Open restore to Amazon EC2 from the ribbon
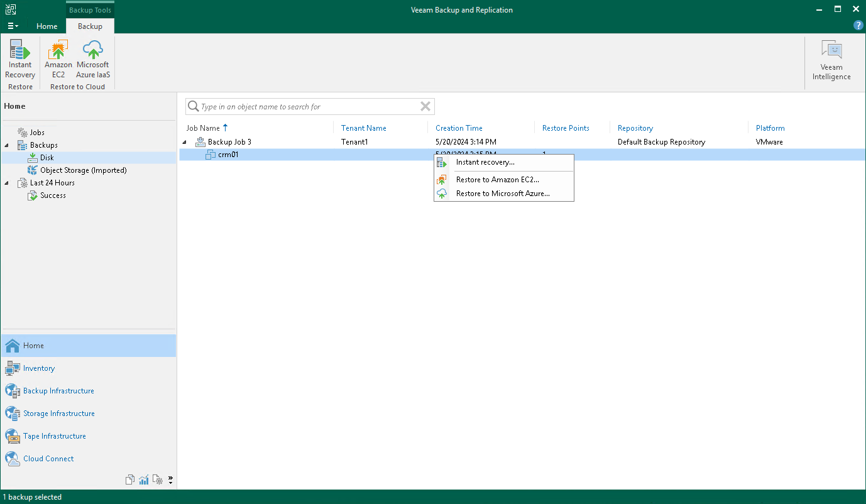The height and width of the screenshot is (504, 866). [58, 57]
